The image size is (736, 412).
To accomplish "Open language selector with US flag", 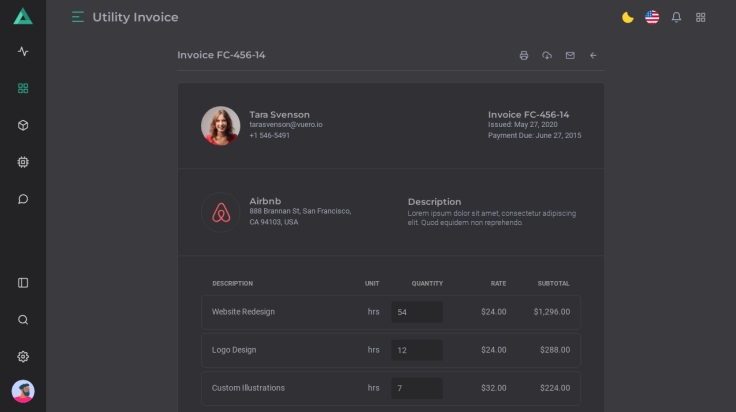I will coord(652,17).
